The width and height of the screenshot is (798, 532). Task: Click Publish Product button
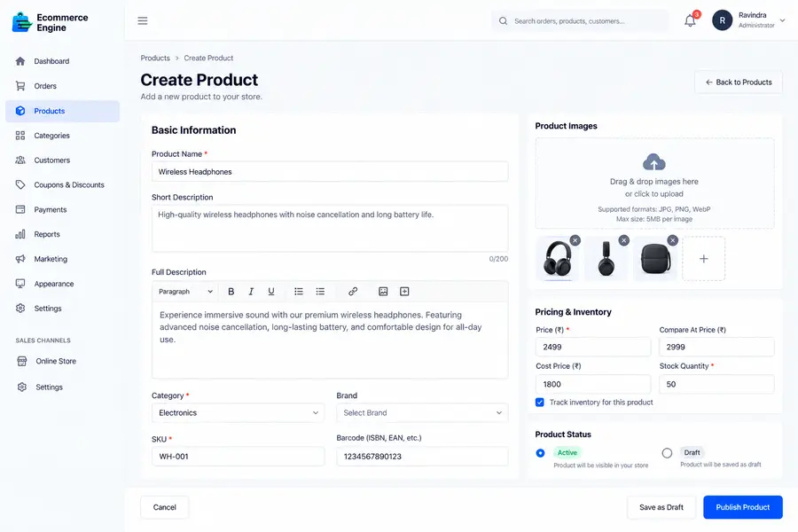742,507
